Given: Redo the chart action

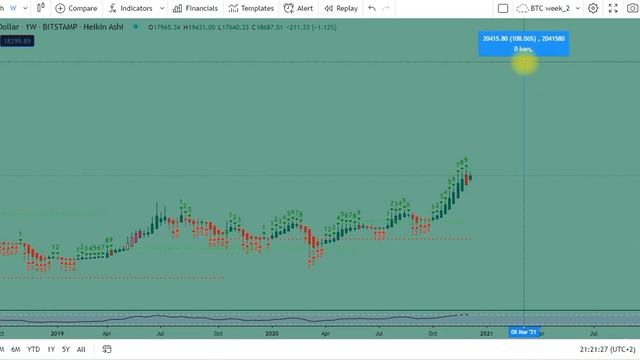Looking at the screenshot, I should pos(386,8).
